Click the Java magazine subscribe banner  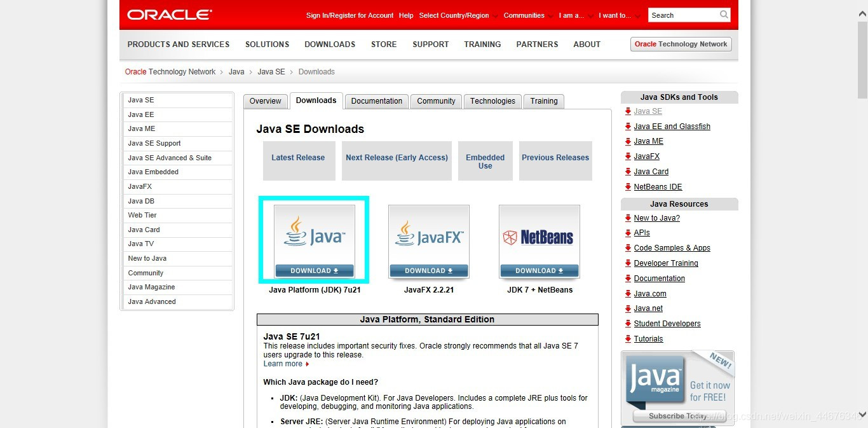coord(677,387)
